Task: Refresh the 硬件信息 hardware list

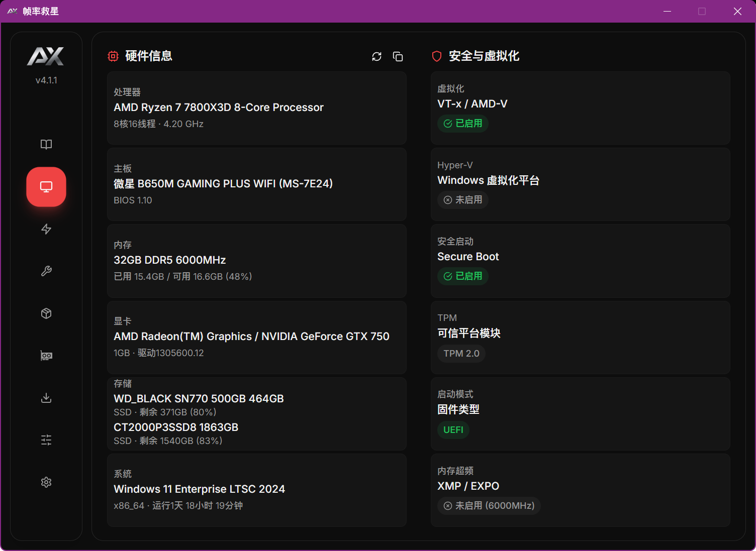Action: pyautogui.click(x=376, y=57)
